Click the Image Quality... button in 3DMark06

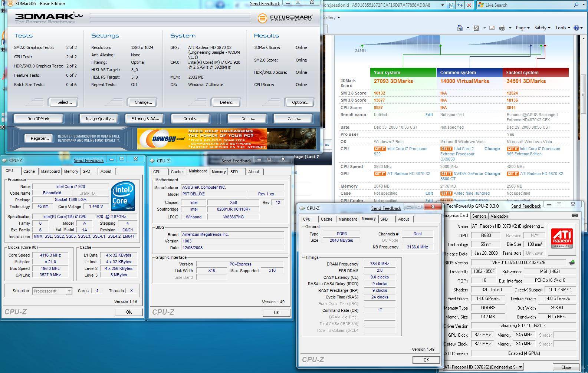click(x=99, y=119)
